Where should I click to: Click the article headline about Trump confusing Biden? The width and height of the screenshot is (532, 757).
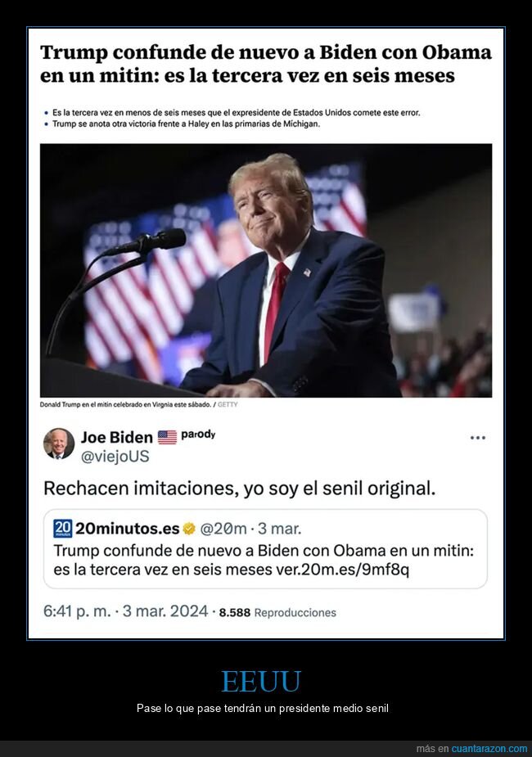tap(266, 65)
